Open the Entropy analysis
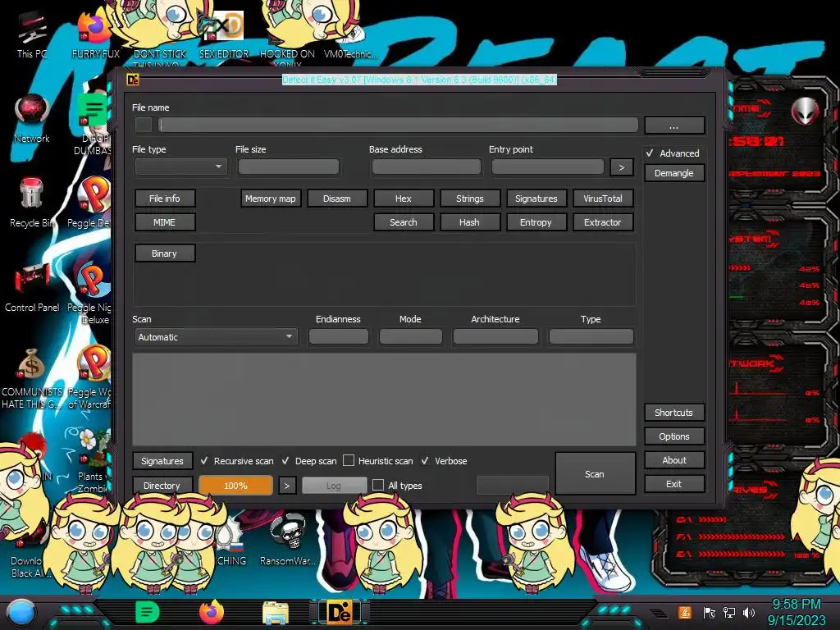840x630 pixels. (536, 222)
